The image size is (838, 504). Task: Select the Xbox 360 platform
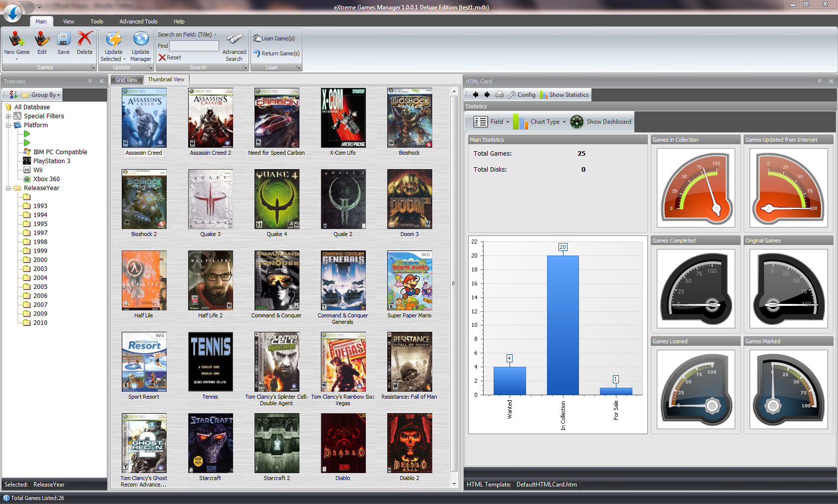(x=46, y=179)
